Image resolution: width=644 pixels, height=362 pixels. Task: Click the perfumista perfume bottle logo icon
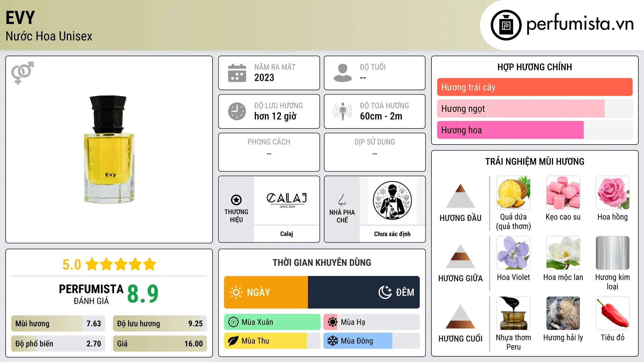tap(506, 25)
